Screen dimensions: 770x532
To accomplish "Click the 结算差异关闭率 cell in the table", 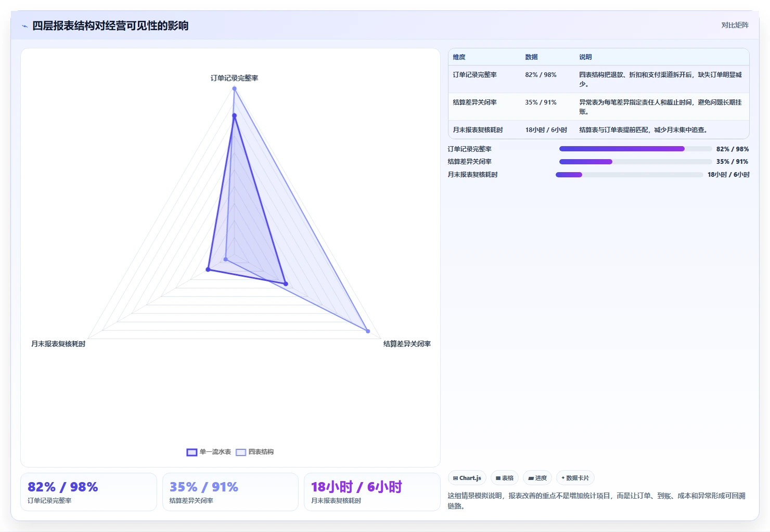I will click(474, 102).
